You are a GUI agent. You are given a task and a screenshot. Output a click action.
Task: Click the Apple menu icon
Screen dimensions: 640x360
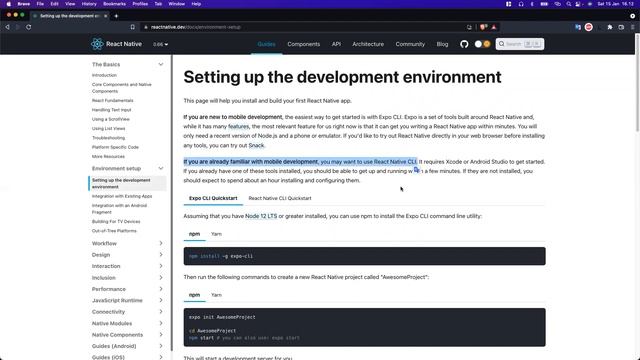pos(9,4)
